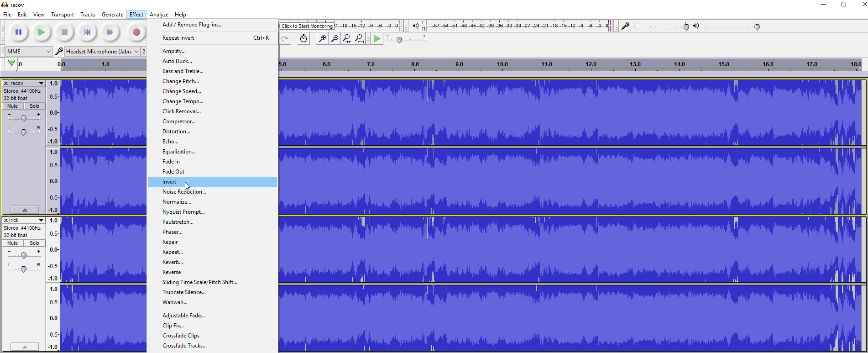Click the Stop playback button
Viewport: 868px width, 353px height.
[x=64, y=32]
